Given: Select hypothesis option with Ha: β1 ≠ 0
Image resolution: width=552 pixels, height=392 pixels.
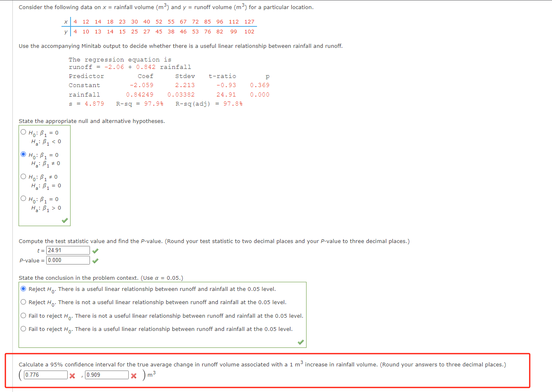Looking at the screenshot, I should click(23, 154).
